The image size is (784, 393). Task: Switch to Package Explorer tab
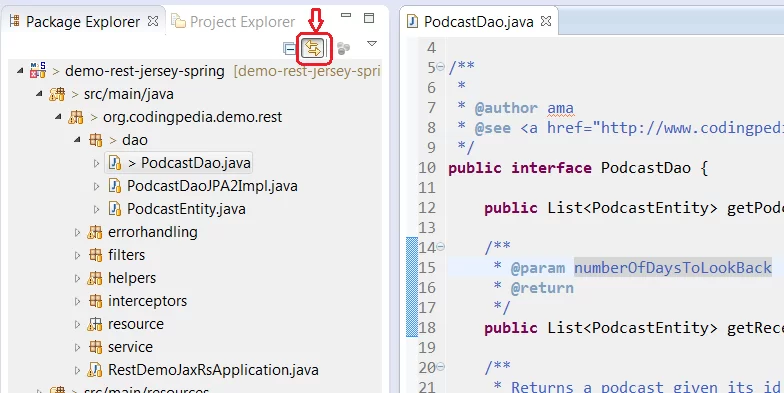(x=82, y=22)
